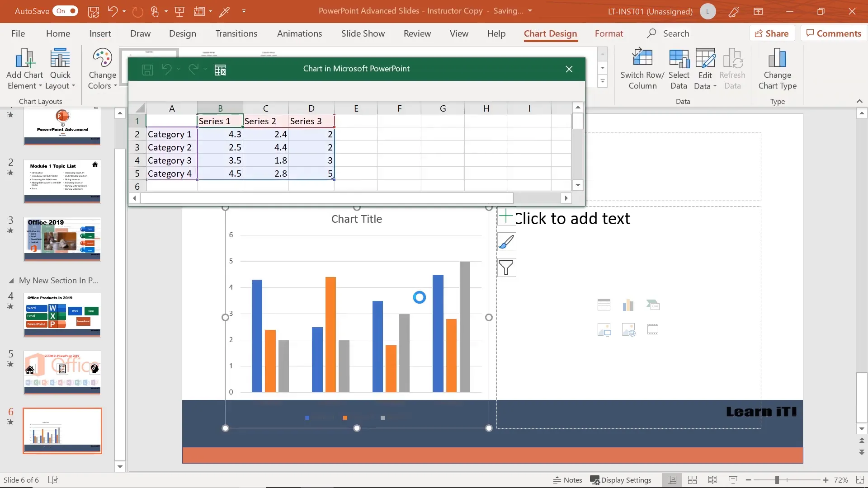Toggle the AutoSave switch

(x=65, y=11)
